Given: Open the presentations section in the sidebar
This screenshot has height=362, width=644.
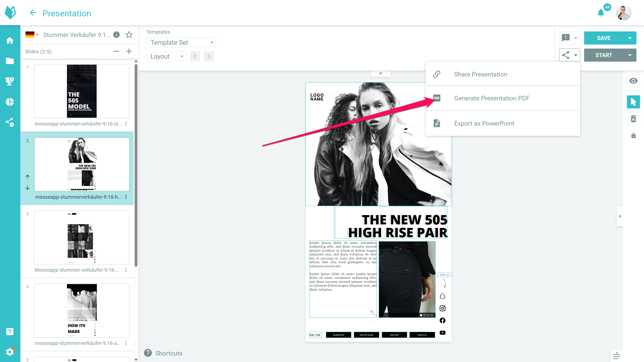Looking at the screenshot, I should pyautogui.click(x=10, y=81).
